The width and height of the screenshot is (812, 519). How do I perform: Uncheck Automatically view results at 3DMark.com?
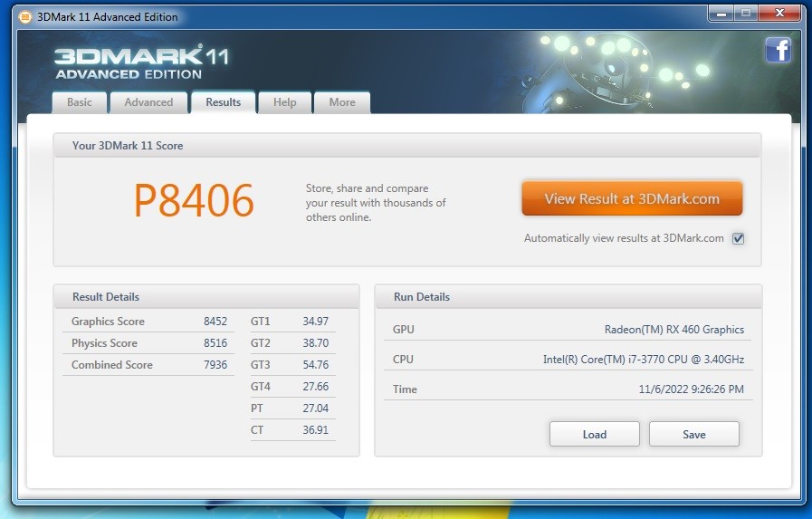(x=738, y=239)
